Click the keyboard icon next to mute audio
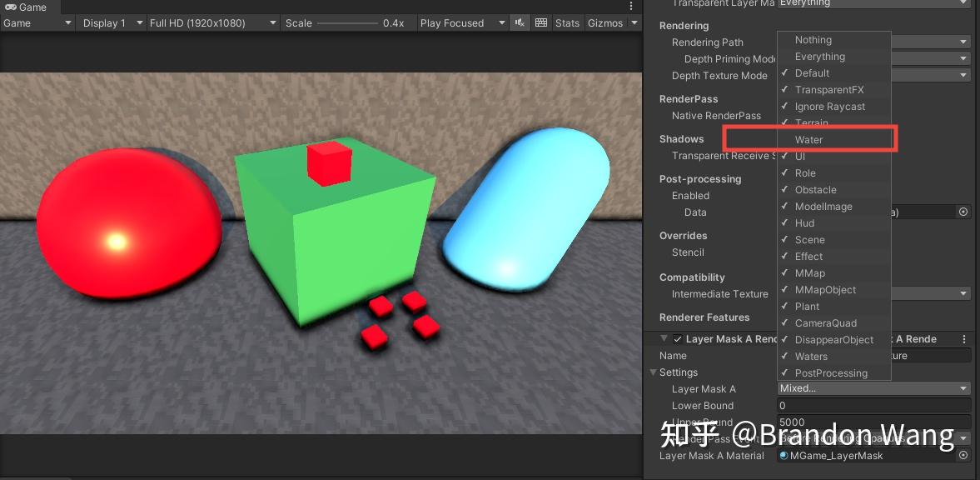Image resolution: width=980 pixels, height=480 pixels. (541, 22)
